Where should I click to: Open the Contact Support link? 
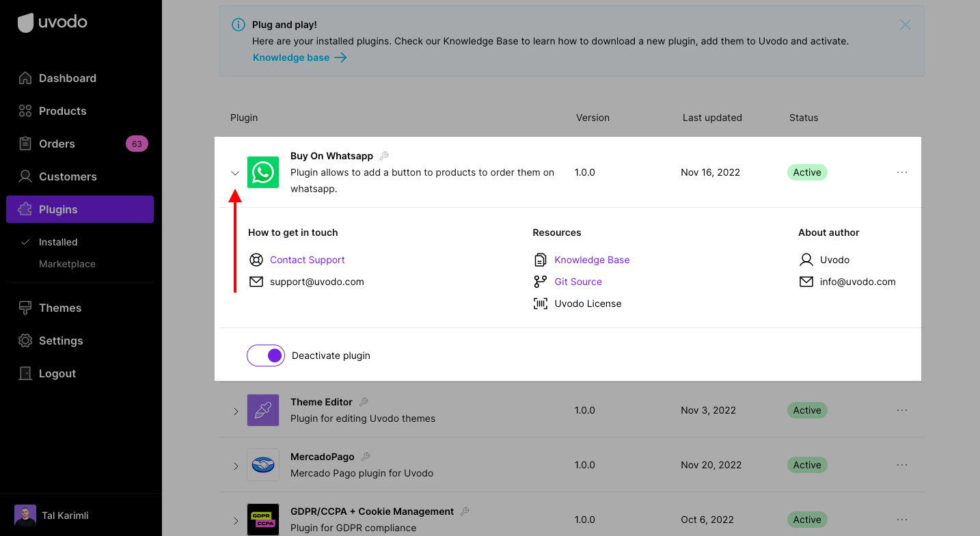click(307, 260)
